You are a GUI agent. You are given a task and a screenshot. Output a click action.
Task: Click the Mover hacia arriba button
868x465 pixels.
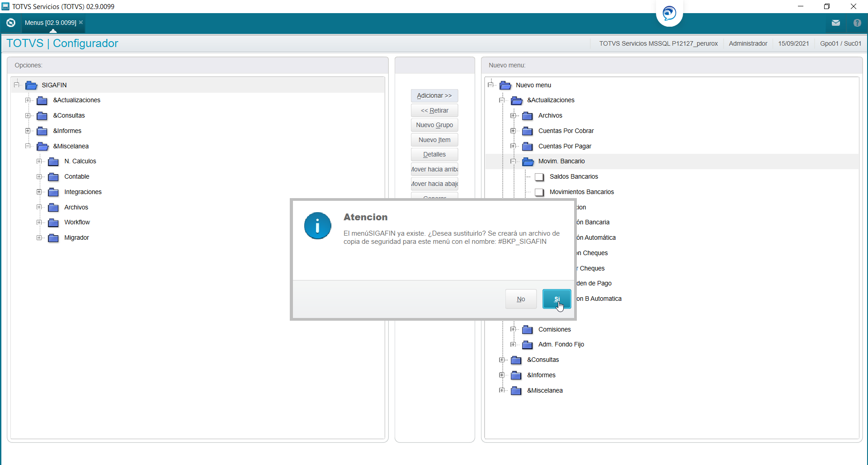(x=434, y=169)
